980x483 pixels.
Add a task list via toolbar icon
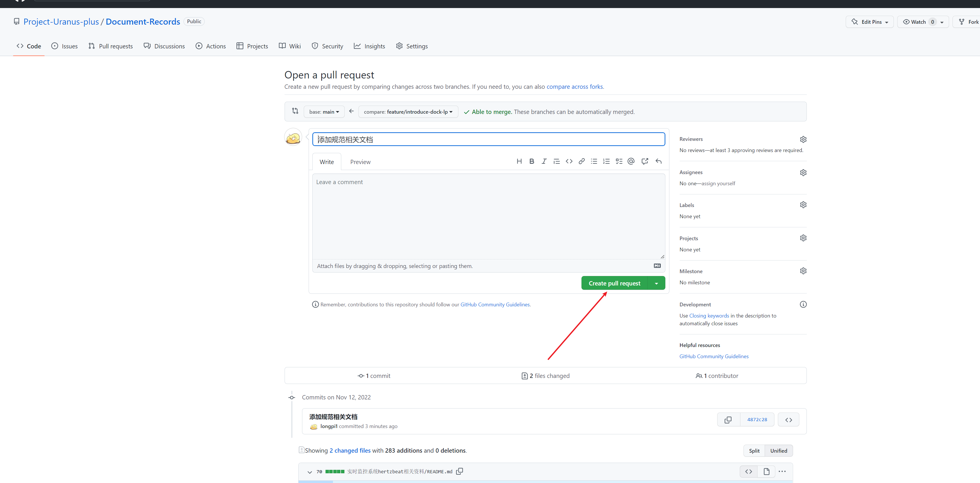coord(619,161)
